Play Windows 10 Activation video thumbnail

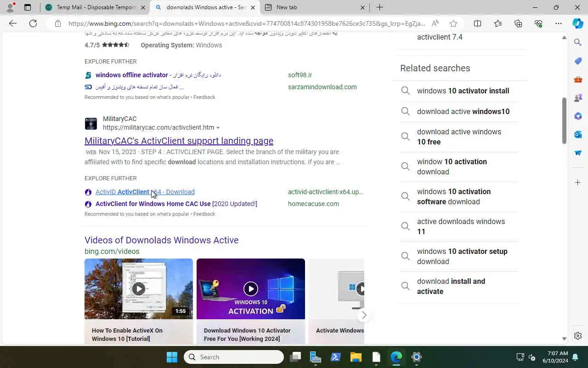point(251,289)
